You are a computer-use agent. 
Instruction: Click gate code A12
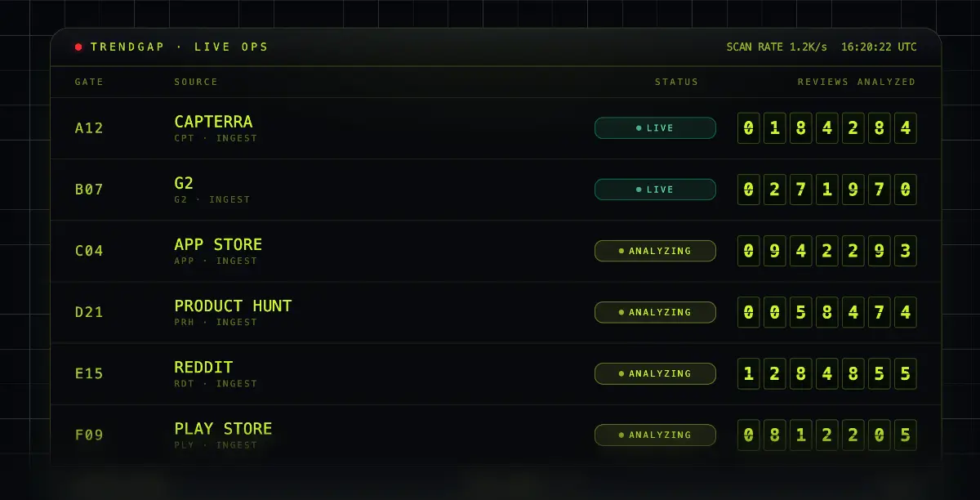(x=89, y=128)
